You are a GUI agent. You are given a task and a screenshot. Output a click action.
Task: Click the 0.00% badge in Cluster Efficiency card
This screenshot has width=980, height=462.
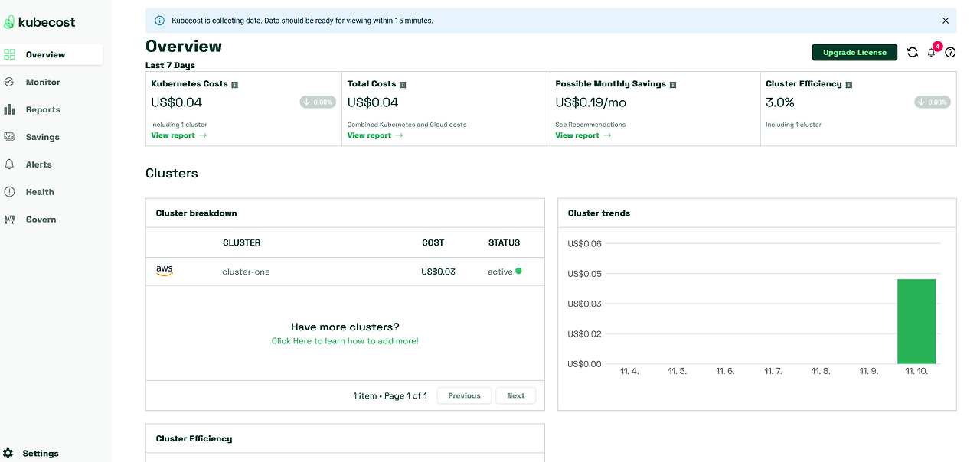(933, 102)
